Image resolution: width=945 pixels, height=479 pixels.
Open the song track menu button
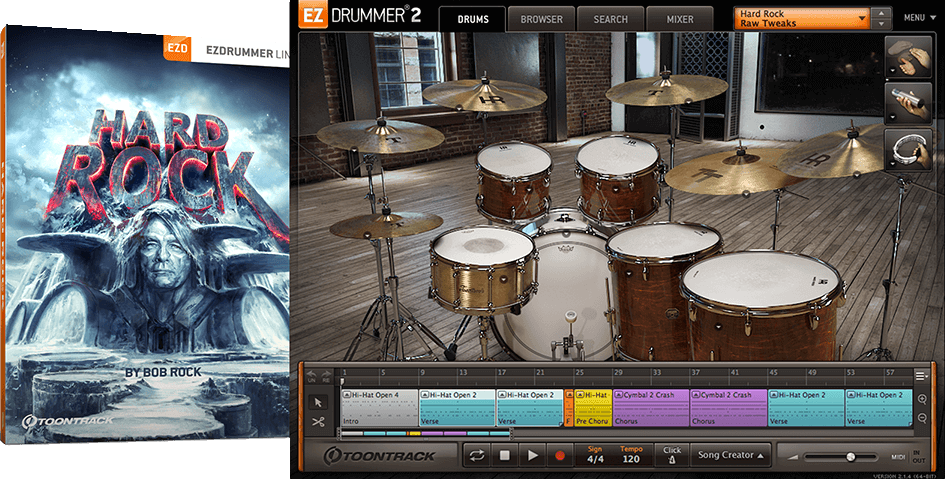click(x=921, y=376)
